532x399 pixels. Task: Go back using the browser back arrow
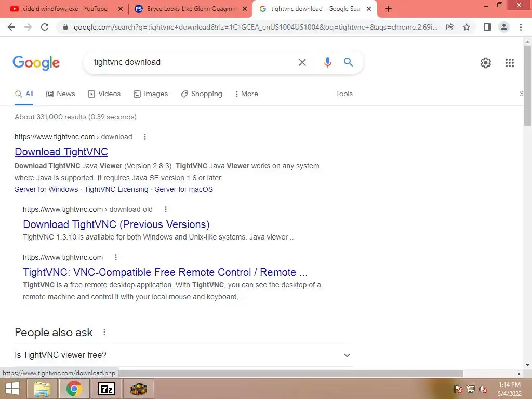tap(11, 27)
